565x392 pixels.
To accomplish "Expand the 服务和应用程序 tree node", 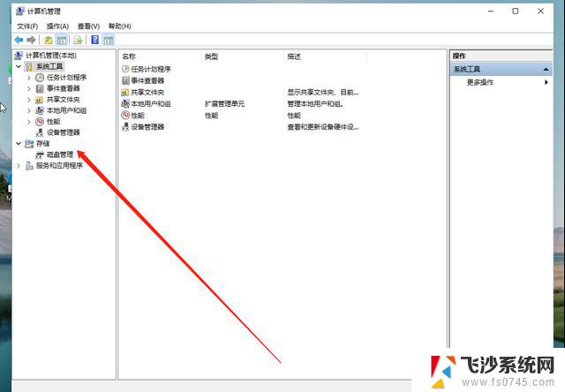I will (x=19, y=166).
